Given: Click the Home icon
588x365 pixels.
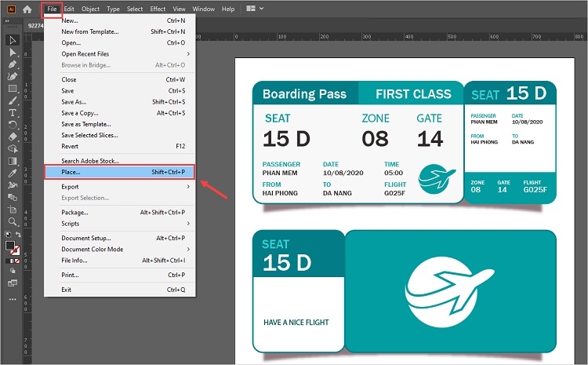Looking at the screenshot, I should point(27,9).
